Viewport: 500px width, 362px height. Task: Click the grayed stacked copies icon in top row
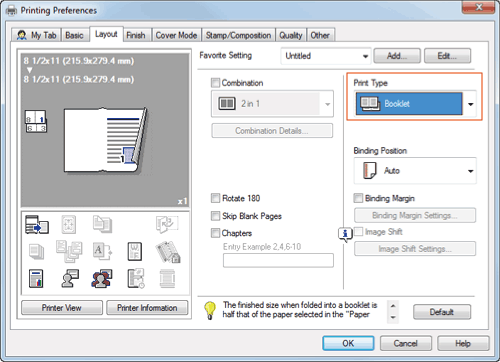click(102, 224)
